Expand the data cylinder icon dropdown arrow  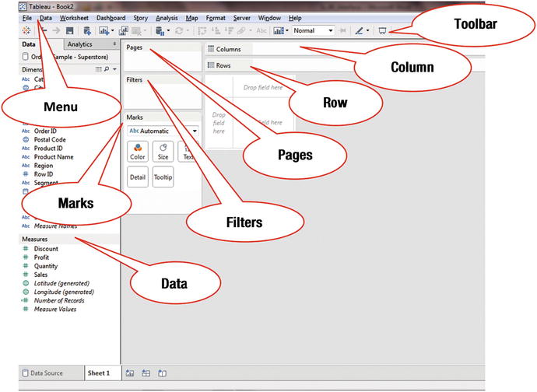(x=168, y=31)
